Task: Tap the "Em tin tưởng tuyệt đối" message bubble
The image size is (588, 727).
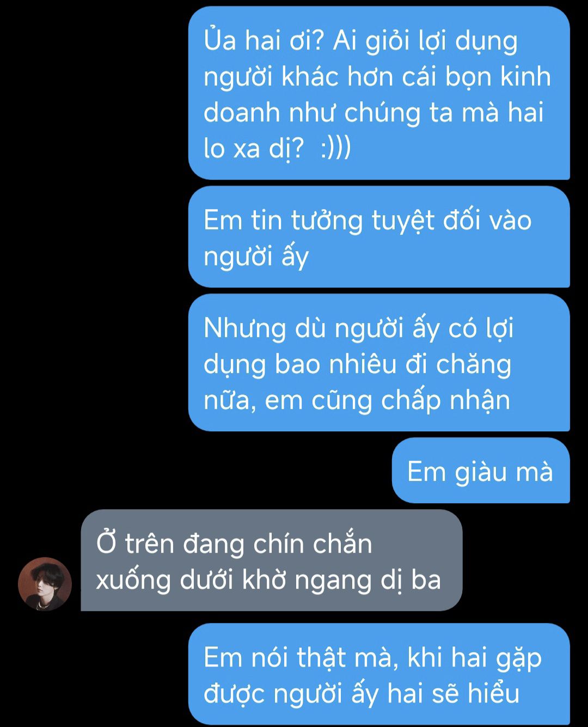Action: pos(379,237)
